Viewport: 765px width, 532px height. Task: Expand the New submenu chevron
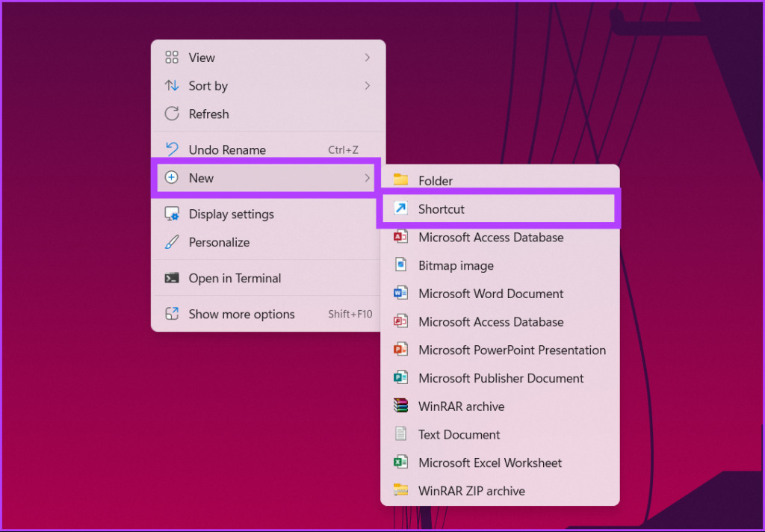tap(368, 178)
